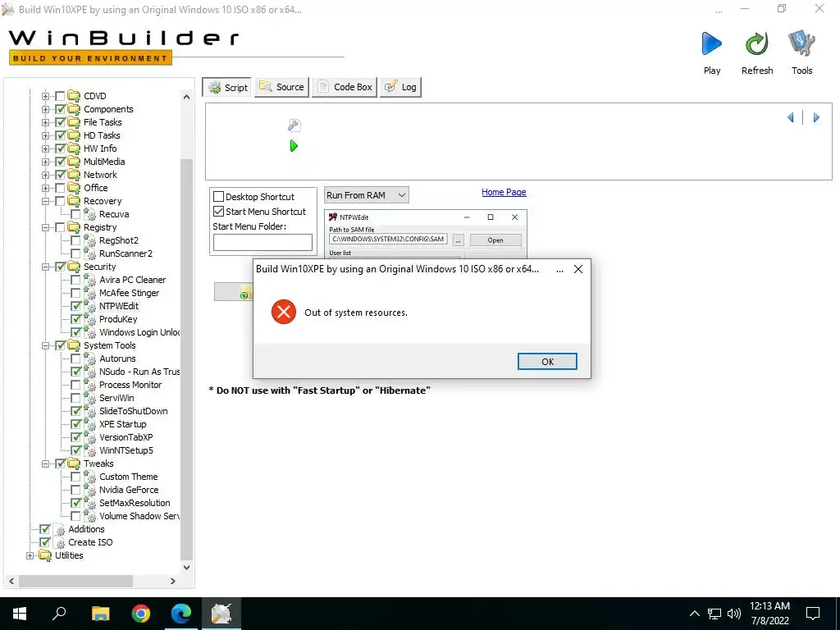Start the build with the Play icon
840x630 pixels.
(x=711, y=44)
